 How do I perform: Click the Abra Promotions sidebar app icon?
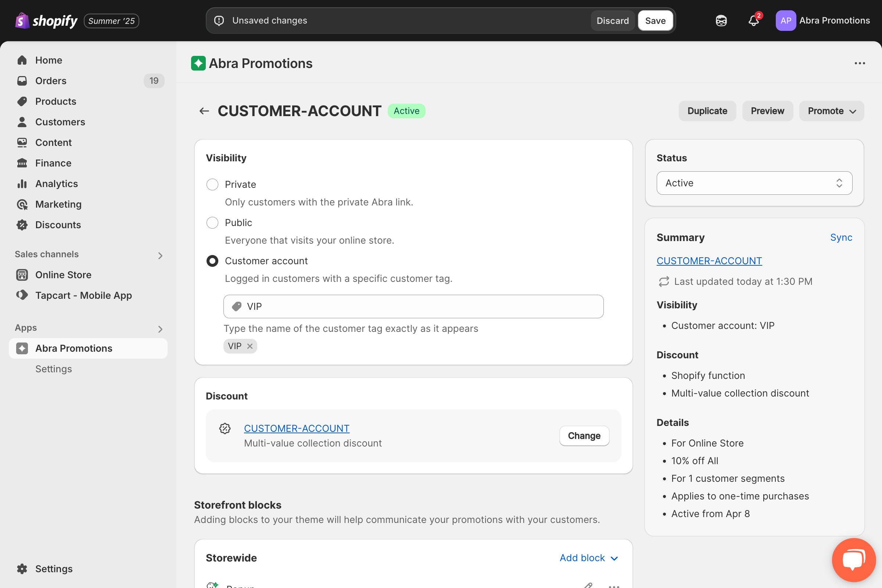[22, 348]
